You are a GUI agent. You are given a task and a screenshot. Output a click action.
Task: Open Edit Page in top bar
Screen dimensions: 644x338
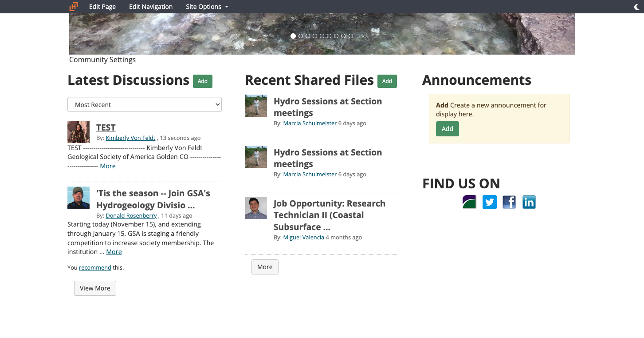click(x=102, y=7)
